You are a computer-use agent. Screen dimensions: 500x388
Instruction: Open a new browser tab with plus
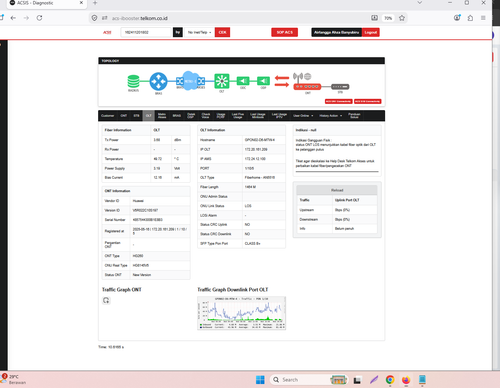(95, 3)
